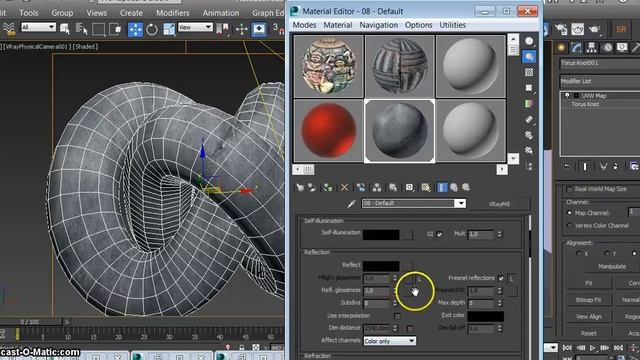
Task: Select the Map Channel radio button
Action: tap(569, 213)
